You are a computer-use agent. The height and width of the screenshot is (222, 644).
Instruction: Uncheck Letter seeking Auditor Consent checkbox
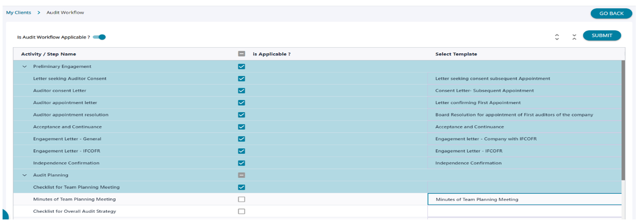tap(242, 78)
